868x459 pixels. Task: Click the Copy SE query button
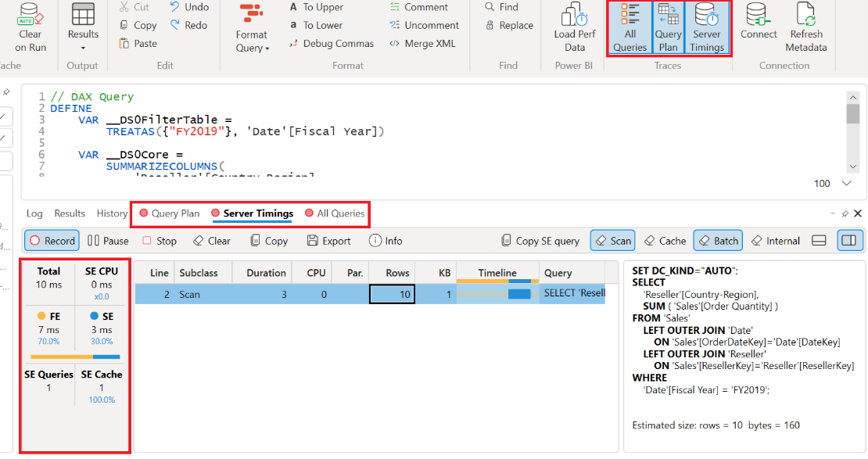click(541, 240)
